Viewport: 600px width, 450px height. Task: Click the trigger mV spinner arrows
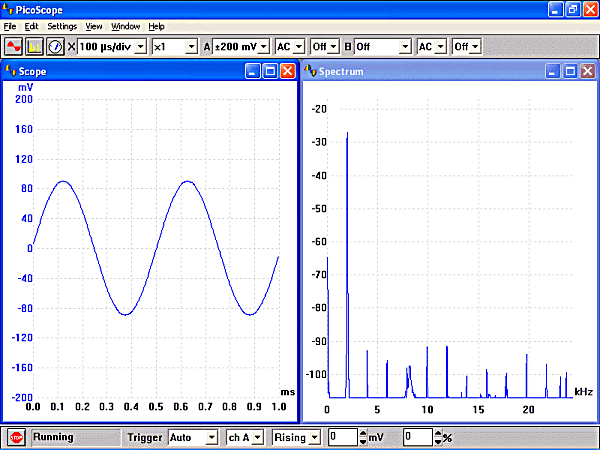(361, 437)
